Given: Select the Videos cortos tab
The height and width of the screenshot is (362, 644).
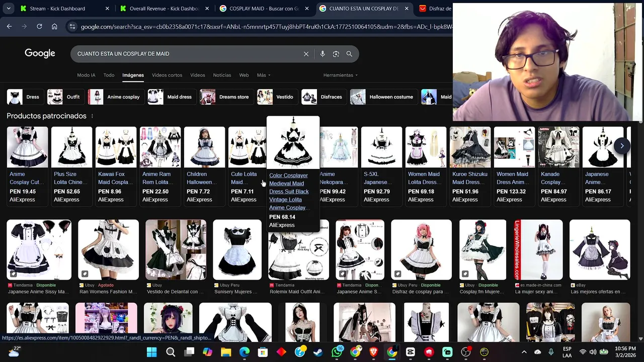Looking at the screenshot, I should coord(167,75).
